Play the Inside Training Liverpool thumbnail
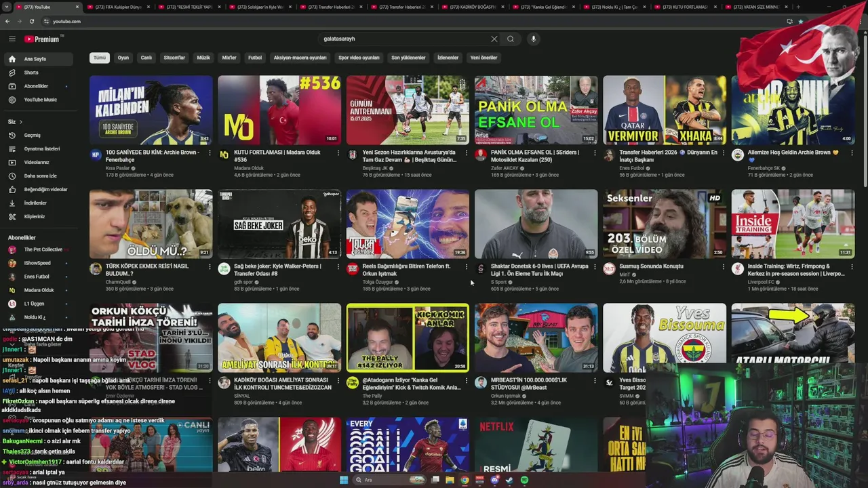868x488 pixels. coord(793,224)
